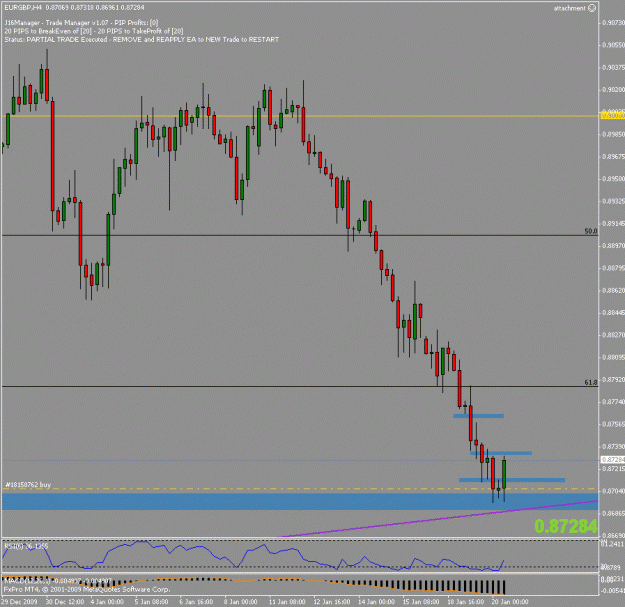Click the 0.87565 price axis label
The image size is (625, 607).
point(613,424)
